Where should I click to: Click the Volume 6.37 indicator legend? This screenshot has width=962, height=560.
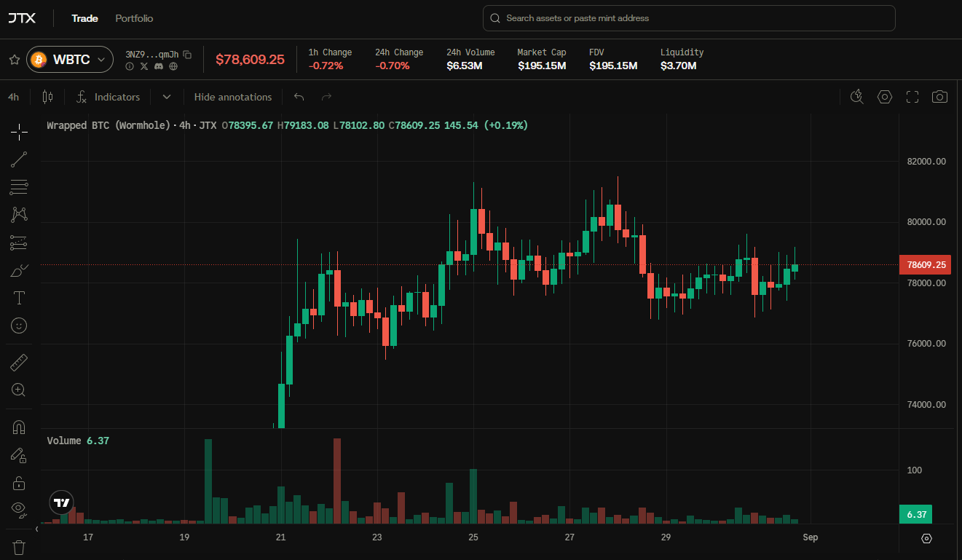tap(78, 441)
